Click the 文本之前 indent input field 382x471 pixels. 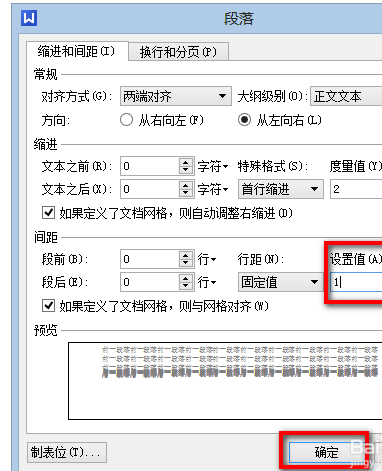coord(150,166)
